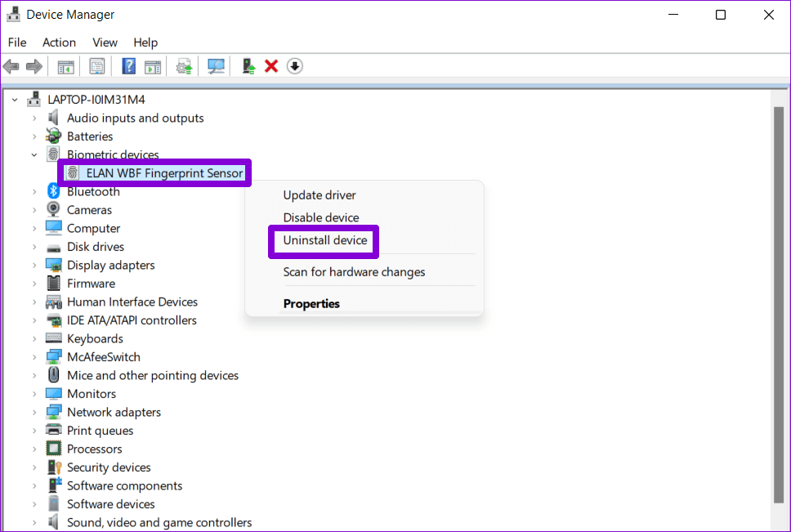The image size is (791, 532).
Task: Click the Batteries category icon
Action: 53,136
